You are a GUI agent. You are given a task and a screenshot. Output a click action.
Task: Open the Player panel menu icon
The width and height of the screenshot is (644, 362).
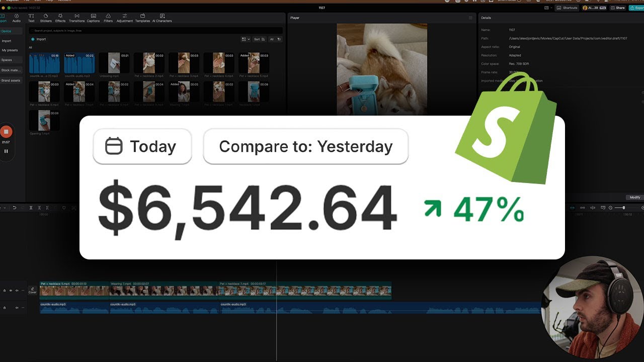pos(471,18)
